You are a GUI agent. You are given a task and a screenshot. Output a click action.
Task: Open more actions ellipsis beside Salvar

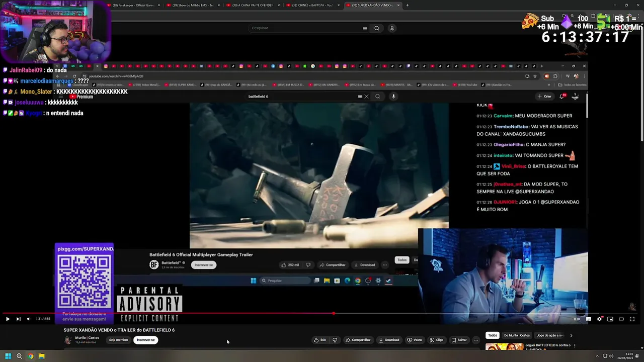[476, 340]
